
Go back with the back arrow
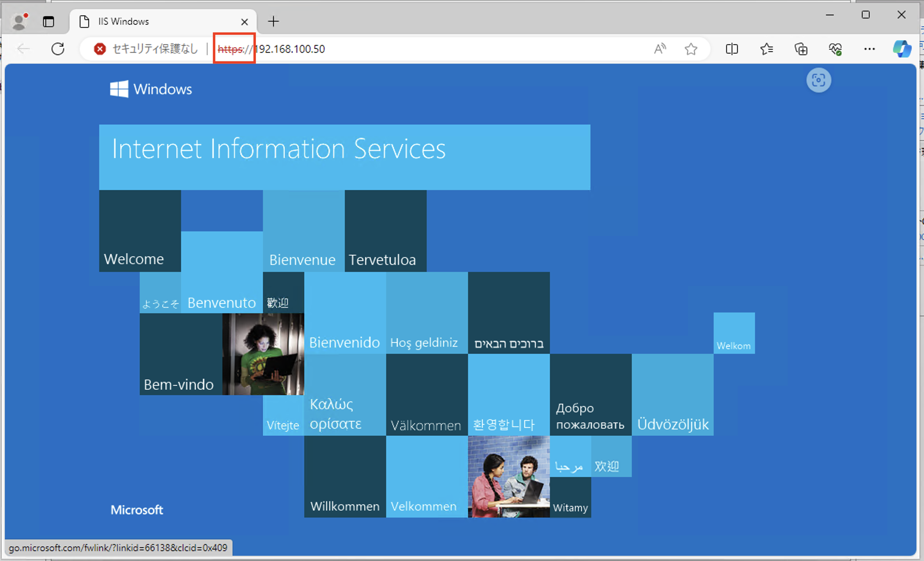tap(23, 49)
